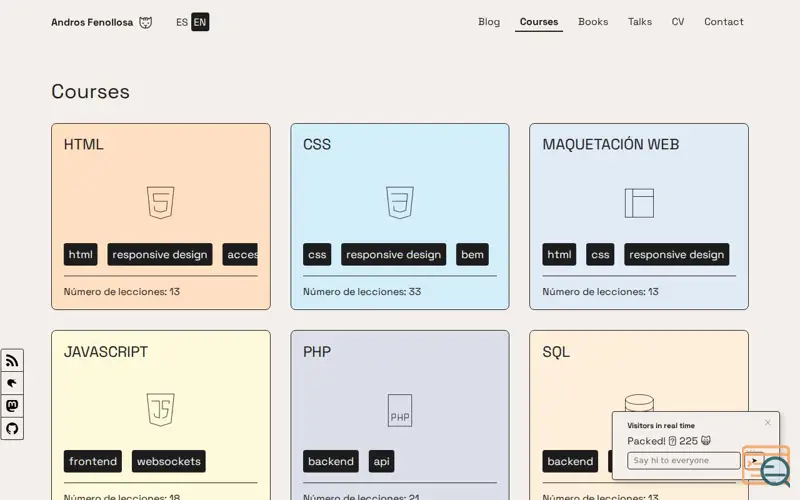This screenshot has width=800, height=500.
Task: Click 'Número de lecciones: 33' text
Action: (362, 292)
